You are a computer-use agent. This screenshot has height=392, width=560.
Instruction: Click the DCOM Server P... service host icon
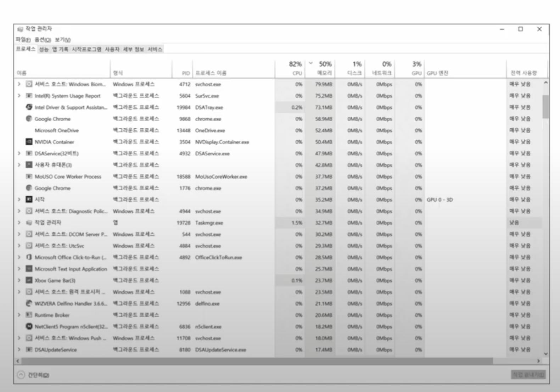pyautogui.click(x=29, y=234)
